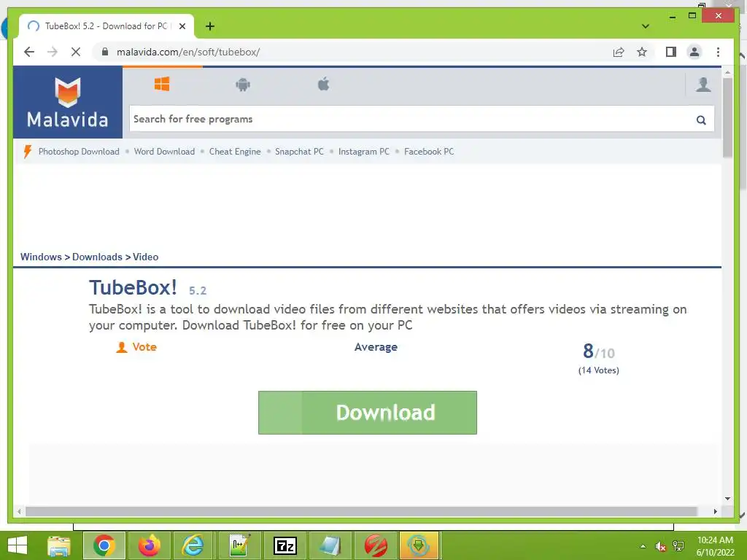Click the network tray icon
The width and height of the screenshot is (747, 560).
click(x=678, y=546)
